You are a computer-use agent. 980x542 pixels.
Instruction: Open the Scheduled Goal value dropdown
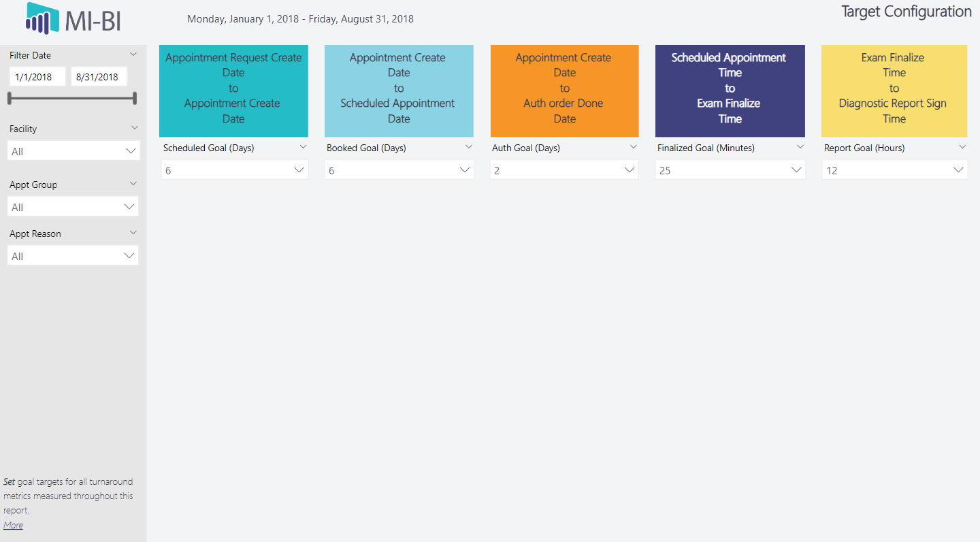(235, 170)
